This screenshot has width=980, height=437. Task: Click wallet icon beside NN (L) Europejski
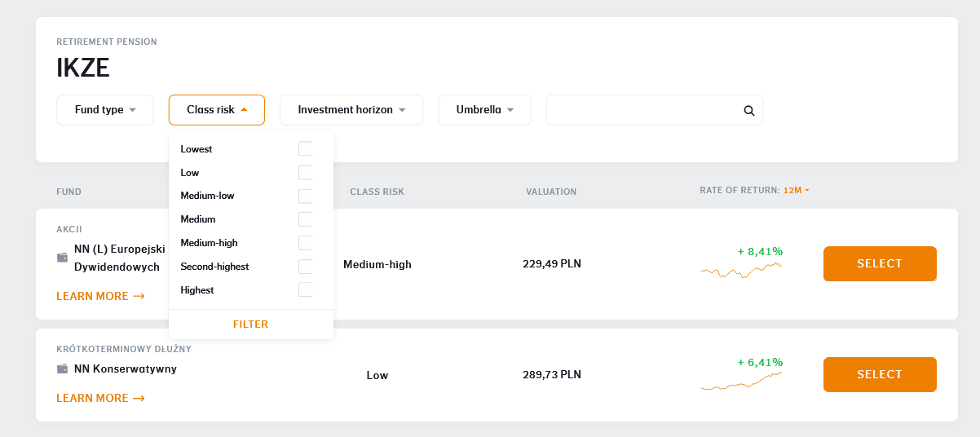tap(62, 258)
